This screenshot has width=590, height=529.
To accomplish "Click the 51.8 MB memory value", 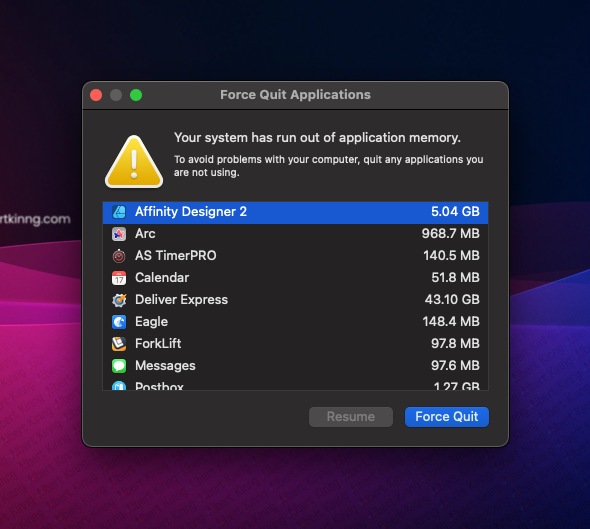I will pyautogui.click(x=455, y=278).
